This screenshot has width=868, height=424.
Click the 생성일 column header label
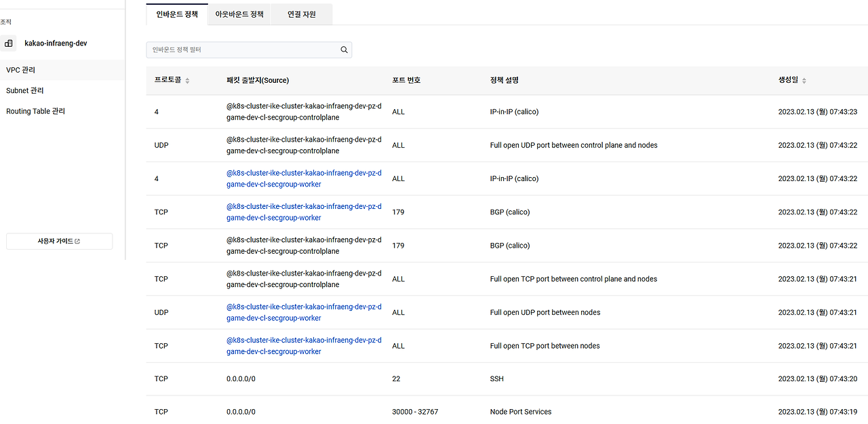788,80
